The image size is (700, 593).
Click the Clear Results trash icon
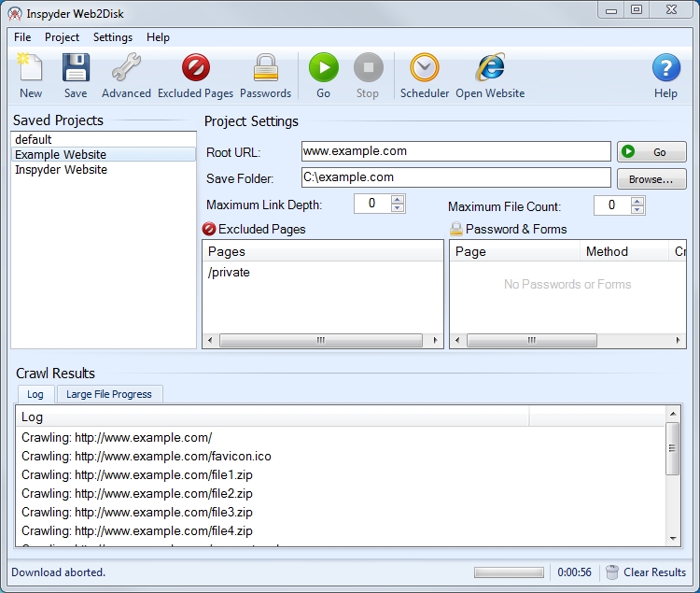tap(612, 572)
